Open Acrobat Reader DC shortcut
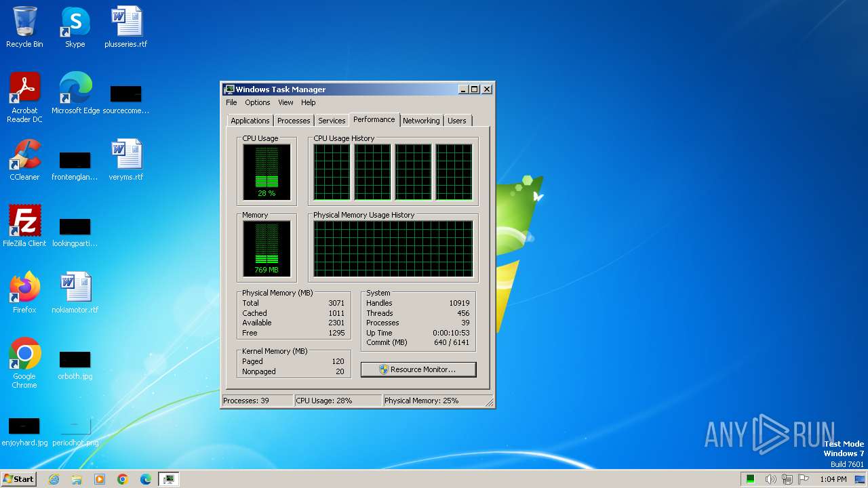Image resolution: width=868 pixels, height=488 pixels. (x=24, y=98)
